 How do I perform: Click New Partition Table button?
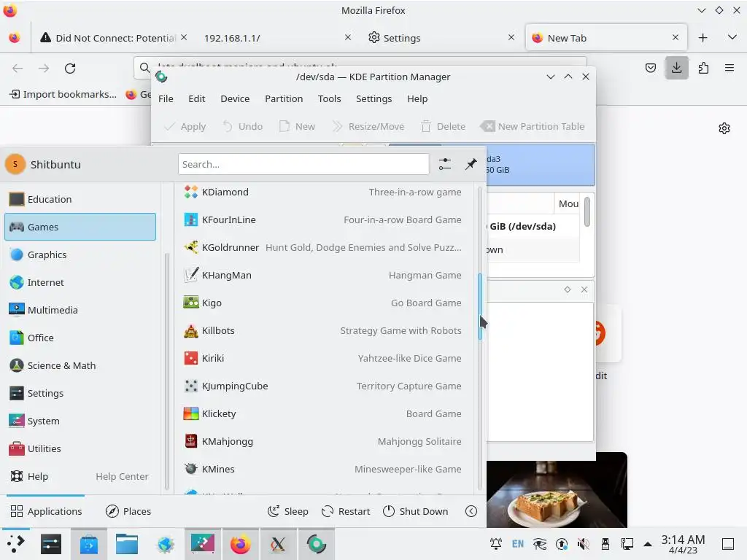point(532,126)
